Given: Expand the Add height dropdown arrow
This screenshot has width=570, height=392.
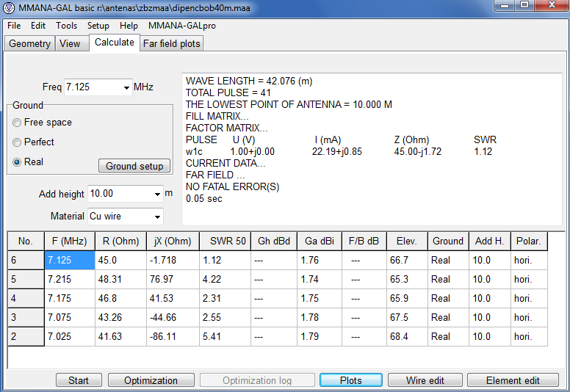Looking at the screenshot, I should (157, 195).
